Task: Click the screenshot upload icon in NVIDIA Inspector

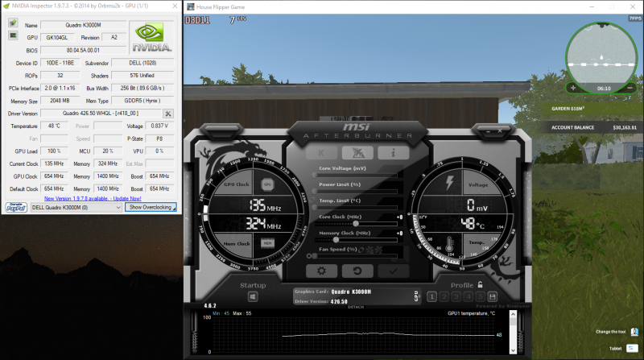Action: pyautogui.click(x=13, y=23)
